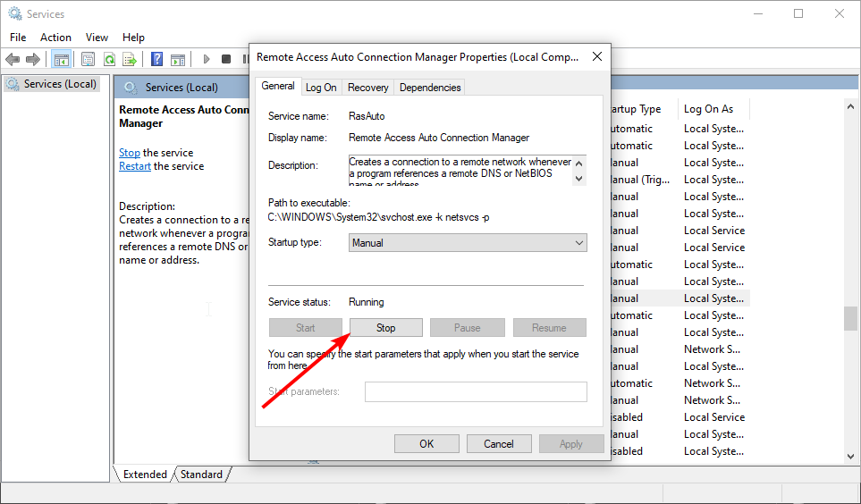Click the gear icon in the Services (Local) pane header
This screenshot has height=504, width=861.
131,88
